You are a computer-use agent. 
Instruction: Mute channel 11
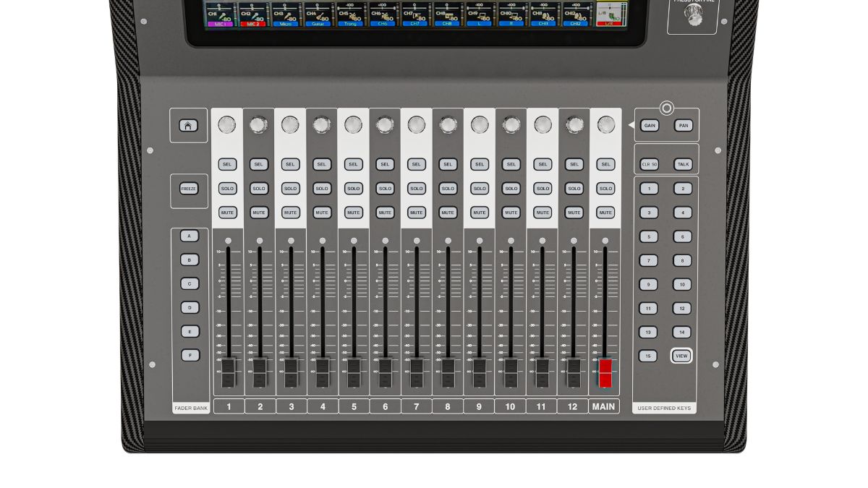(542, 213)
